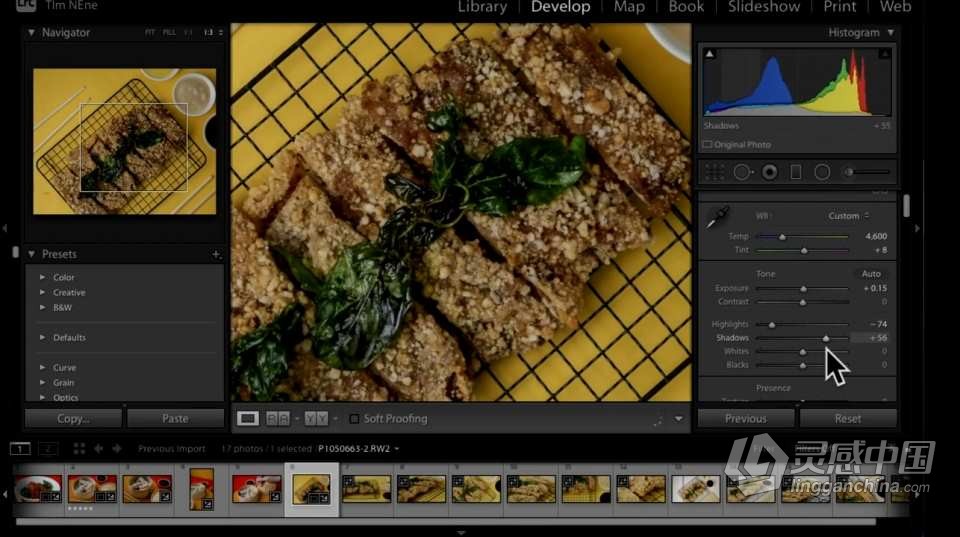
Task: Click the right panel vertical scrollbar
Action: [x=906, y=206]
